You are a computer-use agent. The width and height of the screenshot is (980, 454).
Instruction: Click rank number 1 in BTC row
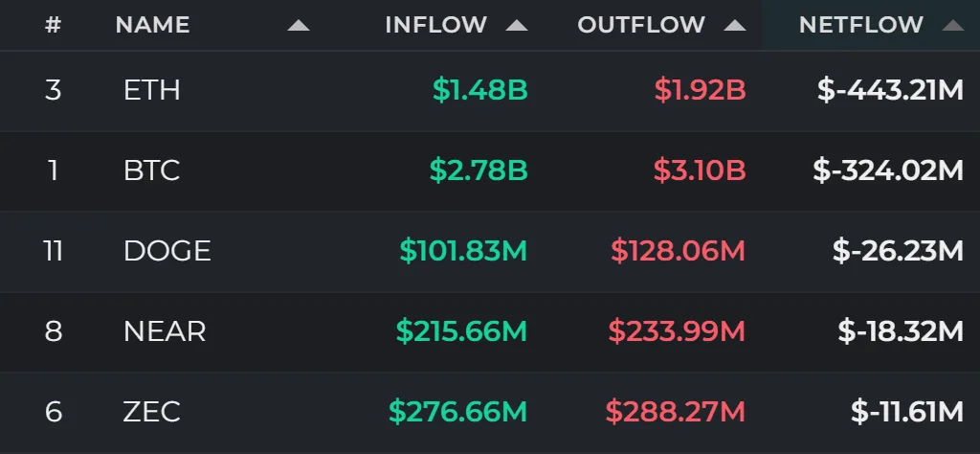(54, 170)
